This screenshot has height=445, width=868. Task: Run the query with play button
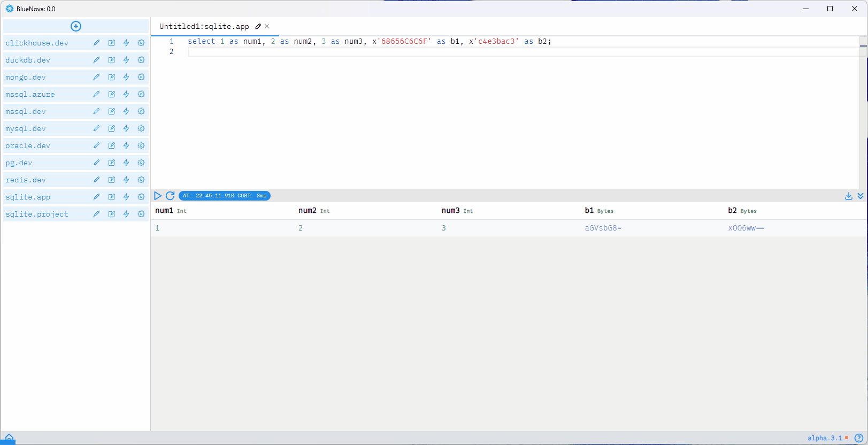click(158, 196)
